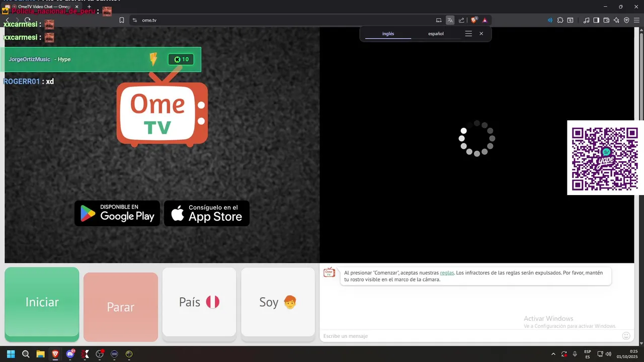Screen dimensions: 644x362
Task: Open the extensions puzzle icon
Action: pos(560,20)
